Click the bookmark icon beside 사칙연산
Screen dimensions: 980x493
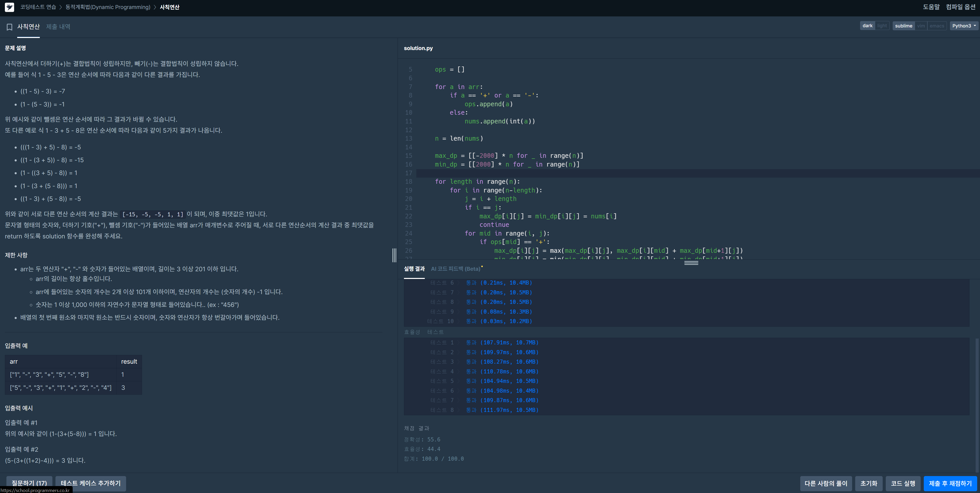[x=10, y=27]
